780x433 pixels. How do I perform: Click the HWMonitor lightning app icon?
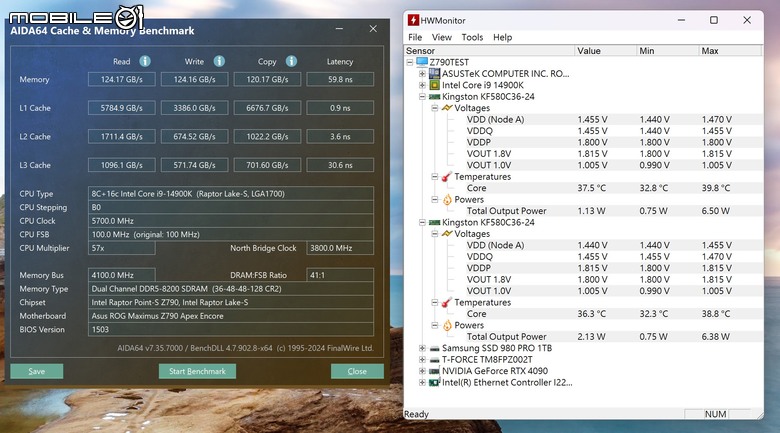(x=413, y=20)
